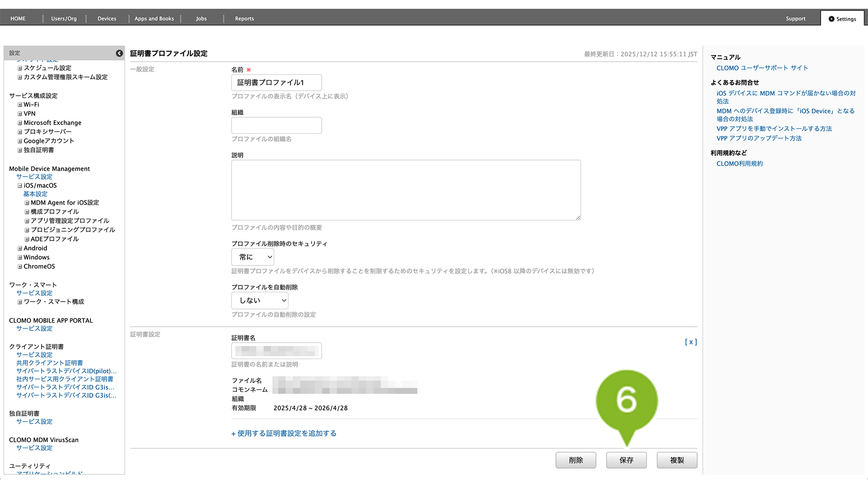This screenshot has height=488, width=868.
Task: Click into the 説明 text area
Action: point(406,190)
